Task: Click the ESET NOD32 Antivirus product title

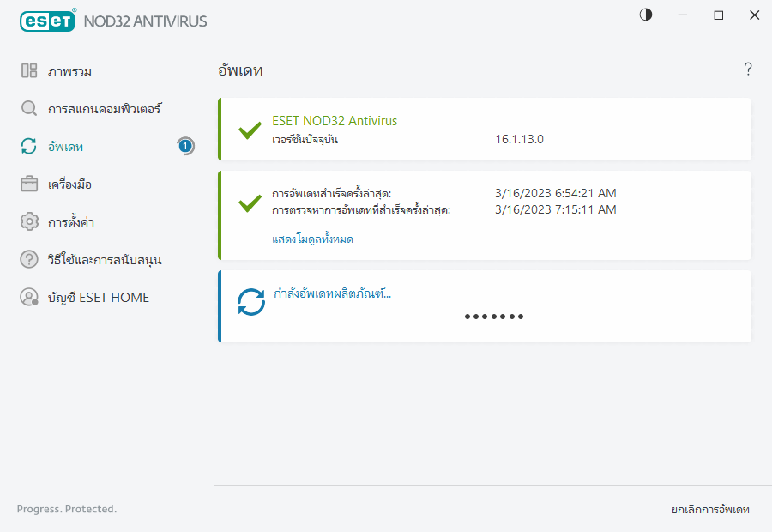Action: pyautogui.click(x=335, y=121)
